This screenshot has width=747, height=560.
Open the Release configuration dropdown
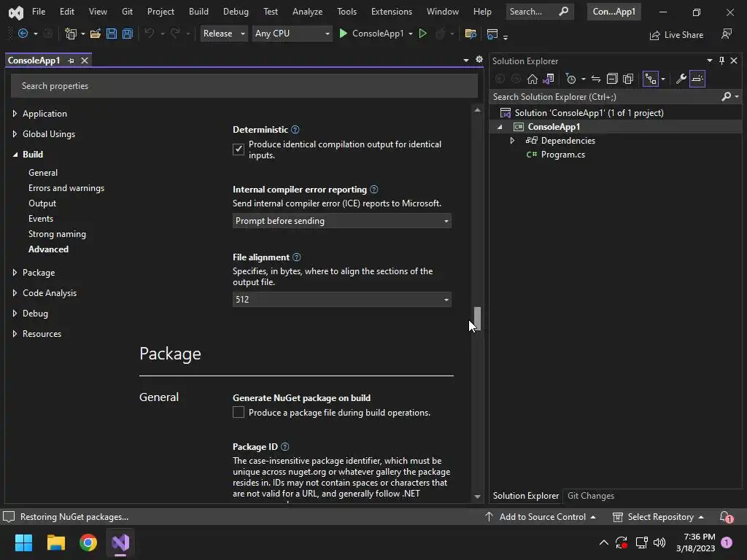[x=224, y=34]
